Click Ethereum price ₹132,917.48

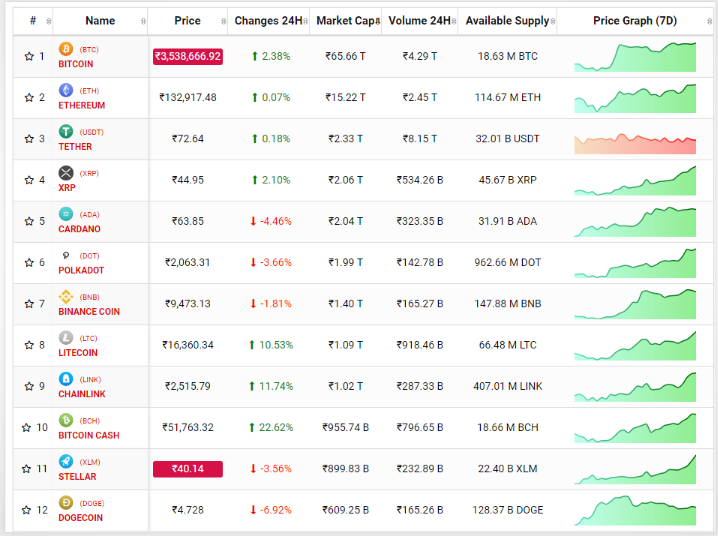188,97
